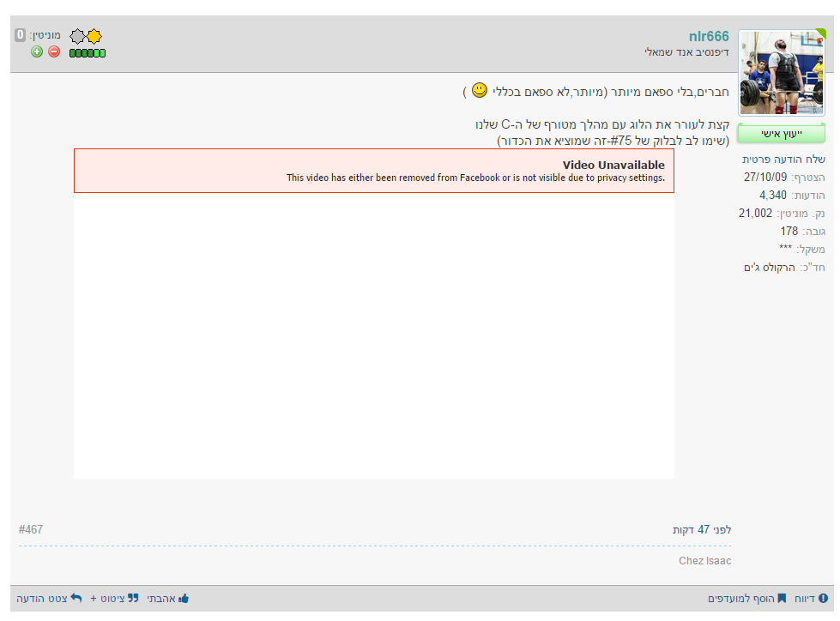
Task: Click the height value 178
Action: click(789, 231)
